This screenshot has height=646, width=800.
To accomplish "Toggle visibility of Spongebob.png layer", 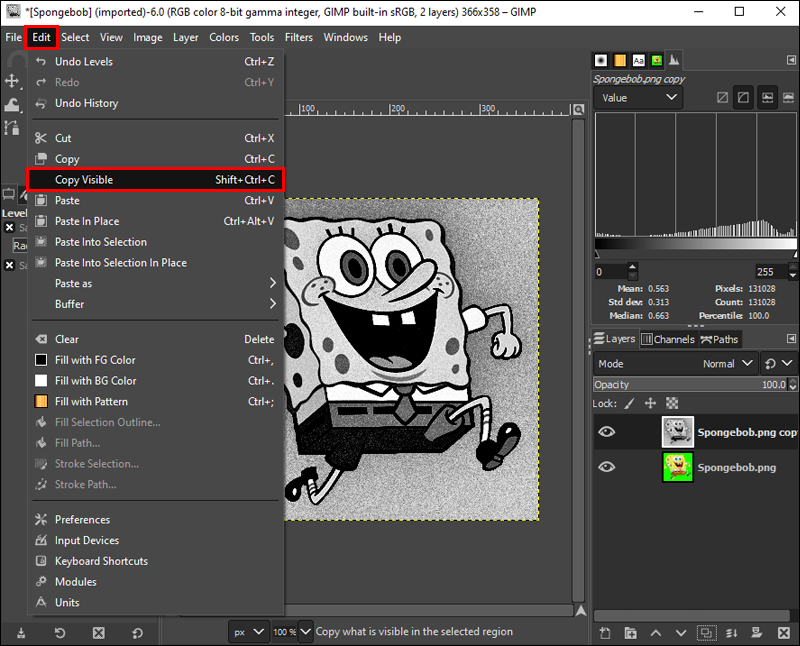I will tap(607, 467).
